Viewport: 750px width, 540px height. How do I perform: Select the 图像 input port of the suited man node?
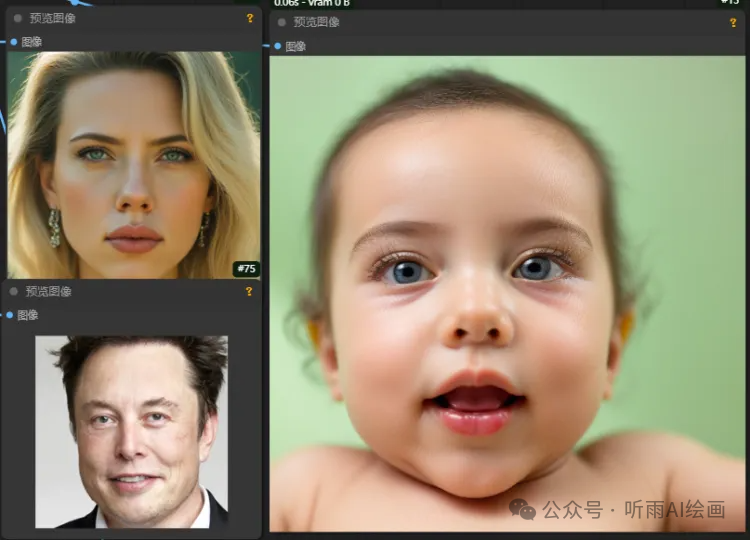[x=10, y=315]
